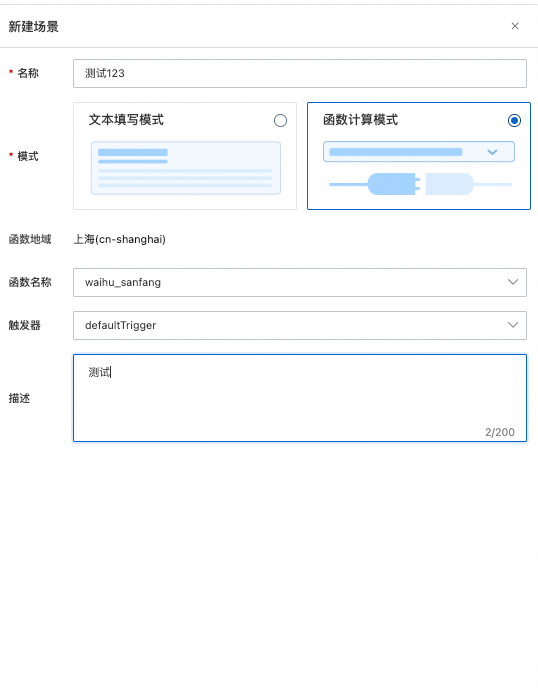Click the 触发器 field label
Viewport: 538px width, 694px height.
click(x=25, y=325)
